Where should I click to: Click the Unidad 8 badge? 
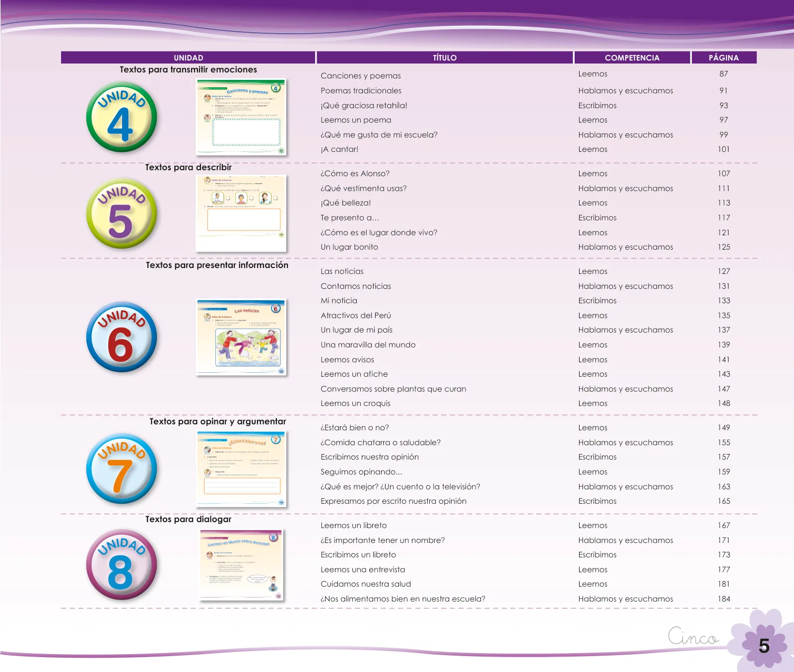[122, 565]
